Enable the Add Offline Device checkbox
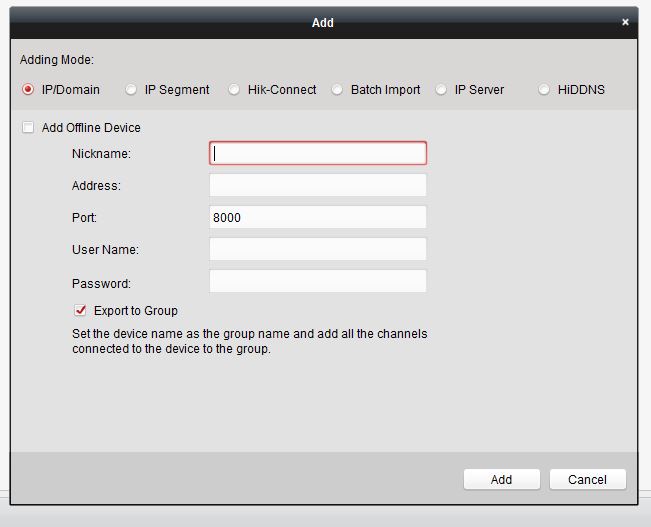 click(28, 128)
